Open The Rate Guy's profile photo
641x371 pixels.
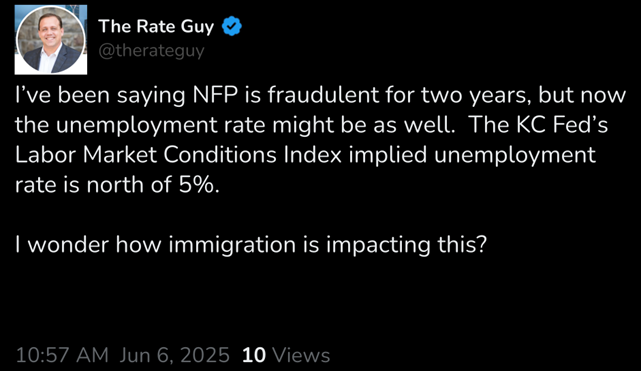coord(51,40)
